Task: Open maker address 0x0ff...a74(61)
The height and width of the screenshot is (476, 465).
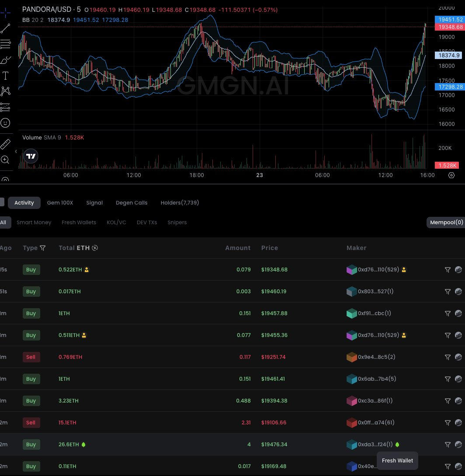Action: 376,423
